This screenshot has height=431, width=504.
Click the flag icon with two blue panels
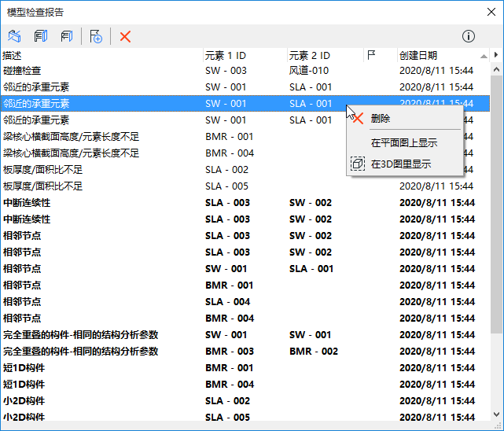(x=41, y=36)
